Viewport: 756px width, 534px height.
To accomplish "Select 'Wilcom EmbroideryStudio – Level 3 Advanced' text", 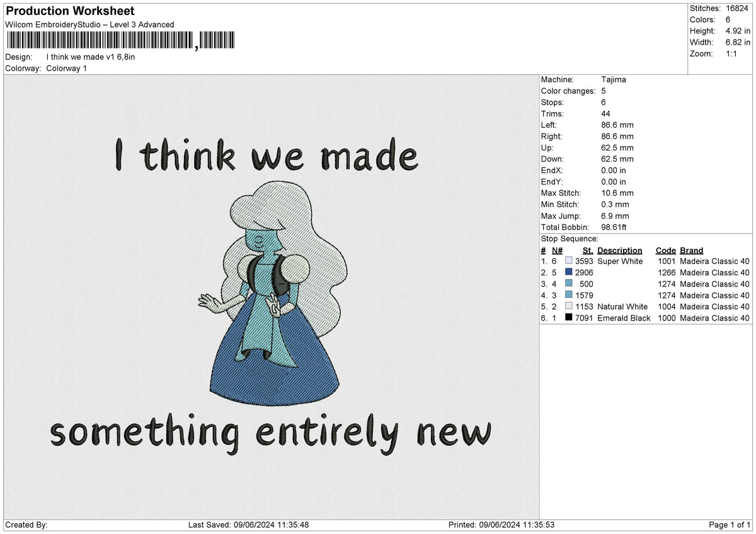I will pos(89,25).
